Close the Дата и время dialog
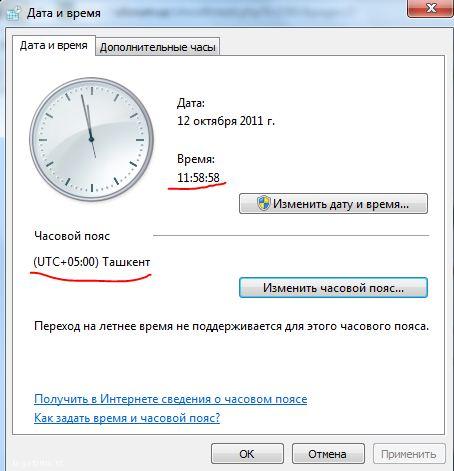454x471 pixels. [x=430, y=8]
